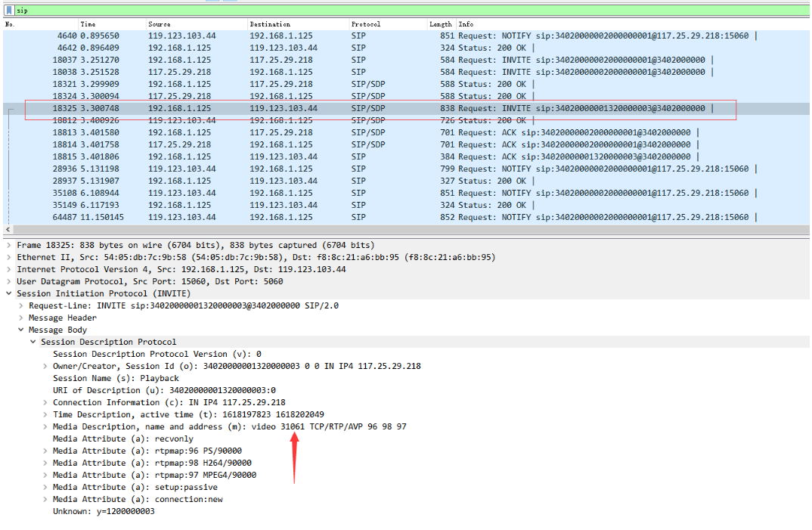Viewport: 812px width, 530px height.
Task: Select packet number 18324
Action: click(x=406, y=96)
